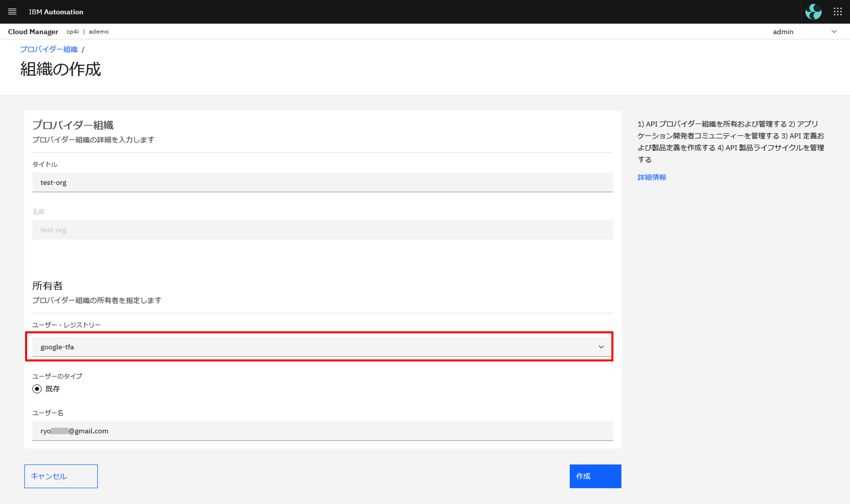Click the Cloud Manager label
The height and width of the screenshot is (504, 850).
(33, 32)
